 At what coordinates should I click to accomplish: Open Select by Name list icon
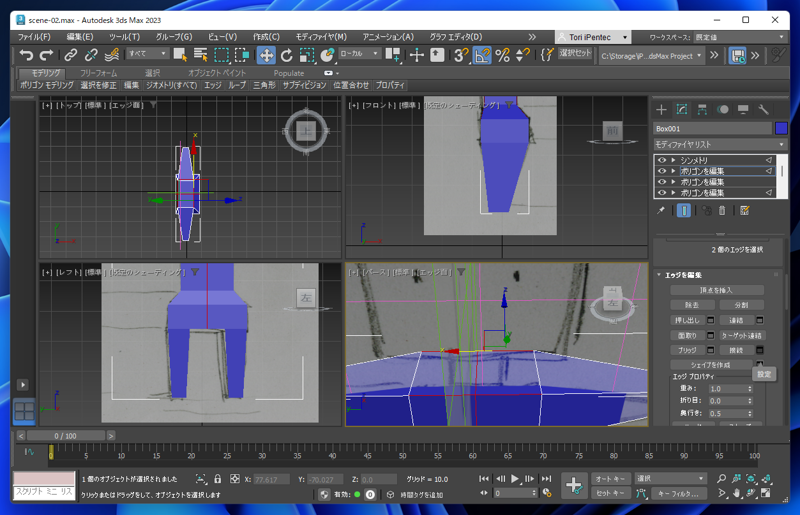[x=201, y=55]
